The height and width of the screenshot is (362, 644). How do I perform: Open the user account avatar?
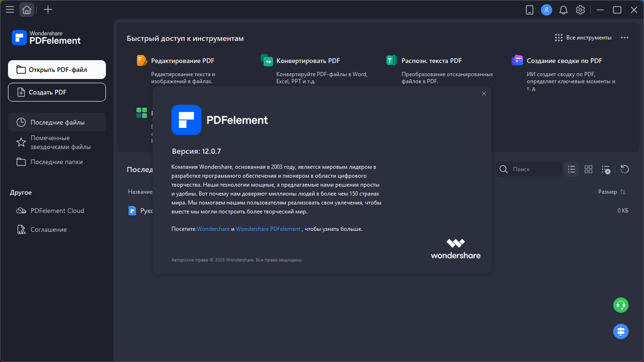pos(547,10)
